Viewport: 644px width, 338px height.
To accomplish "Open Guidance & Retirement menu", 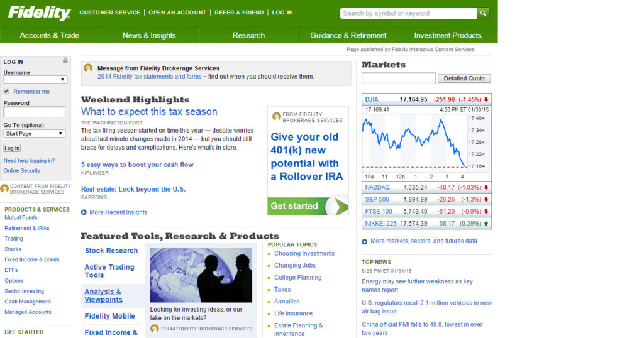I will coord(348,35).
